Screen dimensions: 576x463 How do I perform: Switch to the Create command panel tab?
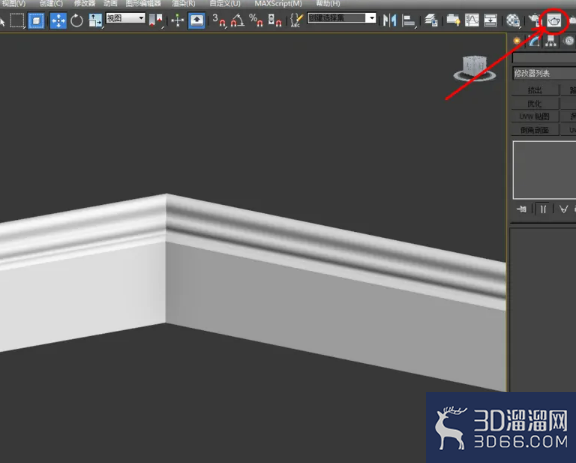(x=517, y=41)
